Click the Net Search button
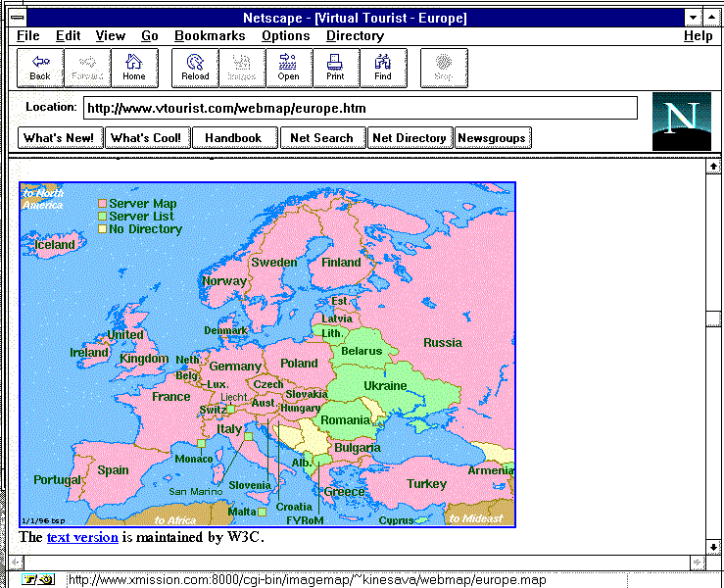This screenshot has width=724, height=588. pyautogui.click(x=322, y=137)
